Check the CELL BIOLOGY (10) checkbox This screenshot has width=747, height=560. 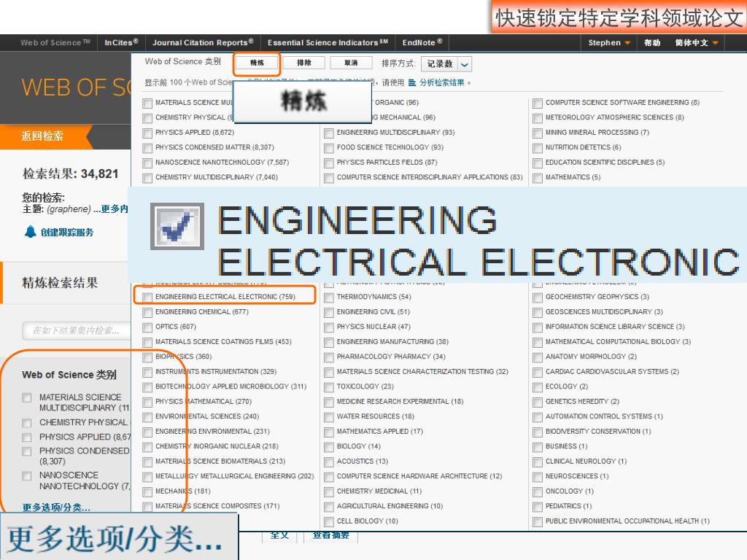(x=329, y=521)
